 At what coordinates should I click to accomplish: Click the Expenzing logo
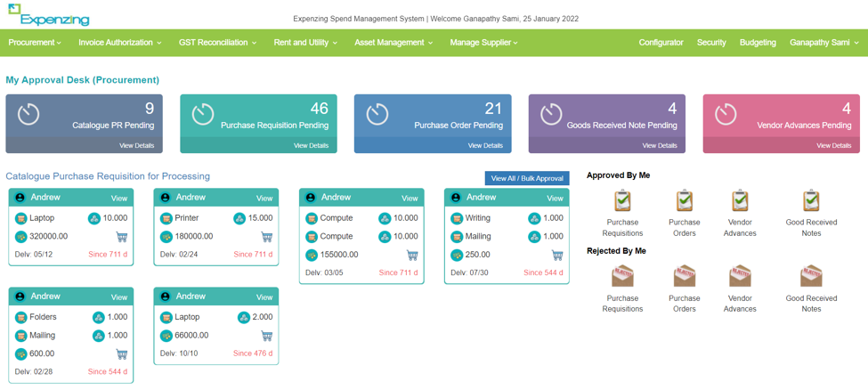pos(48,15)
